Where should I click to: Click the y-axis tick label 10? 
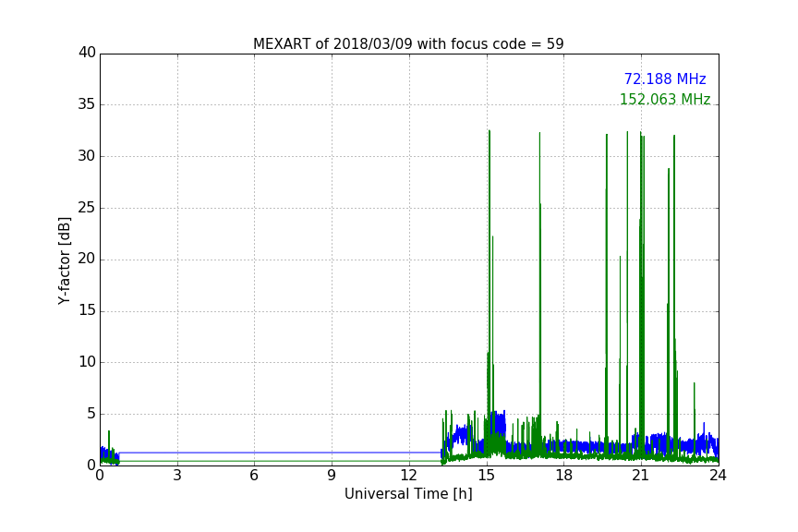coord(87,362)
